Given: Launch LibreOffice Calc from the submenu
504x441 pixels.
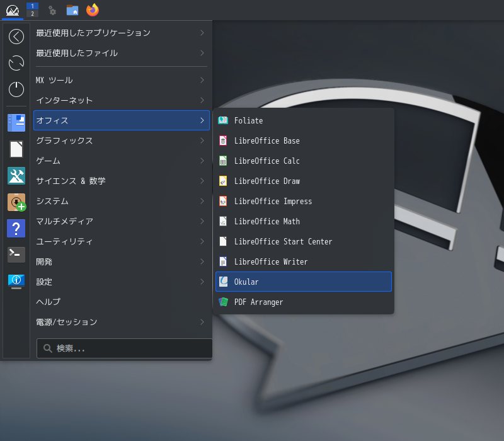Looking at the screenshot, I should [304, 161].
